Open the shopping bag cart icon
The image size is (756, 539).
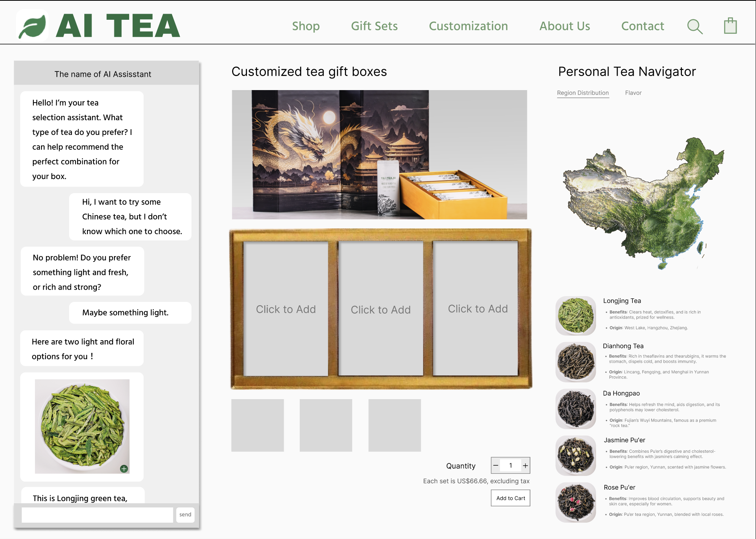coord(730,26)
